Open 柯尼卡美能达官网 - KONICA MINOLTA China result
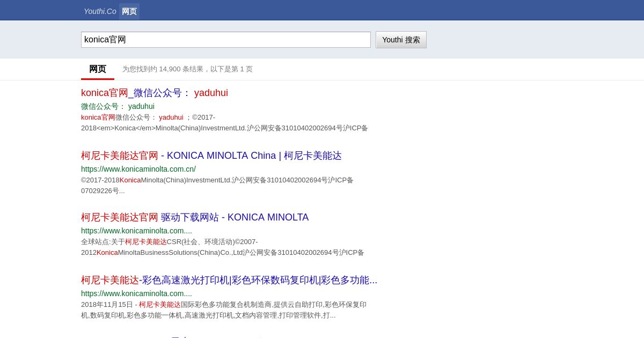This screenshot has width=644, height=338. [x=211, y=156]
